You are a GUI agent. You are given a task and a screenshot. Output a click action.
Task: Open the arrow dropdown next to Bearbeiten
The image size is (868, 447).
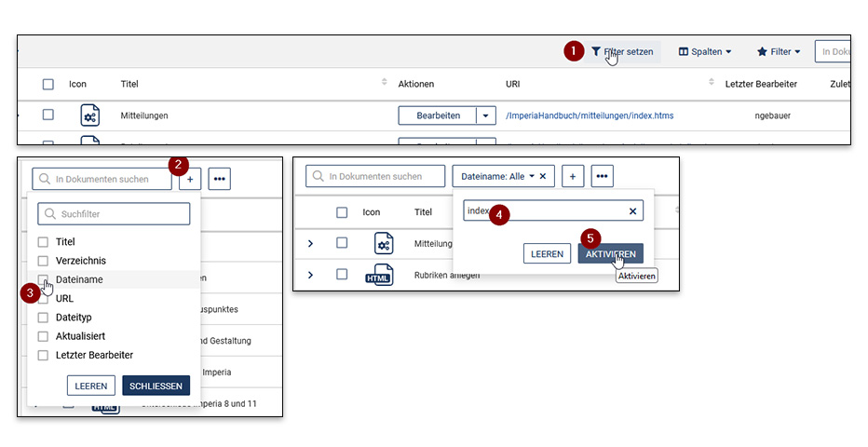(486, 115)
